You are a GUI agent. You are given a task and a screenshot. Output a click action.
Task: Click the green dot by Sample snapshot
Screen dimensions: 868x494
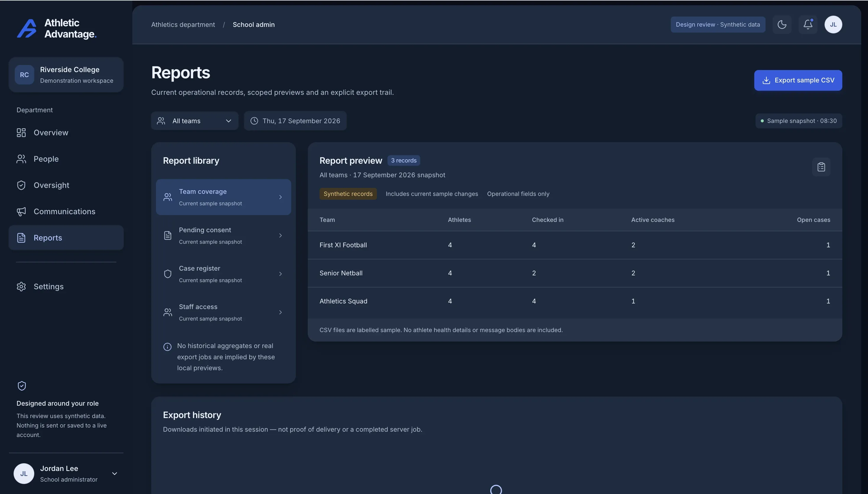[x=762, y=121]
